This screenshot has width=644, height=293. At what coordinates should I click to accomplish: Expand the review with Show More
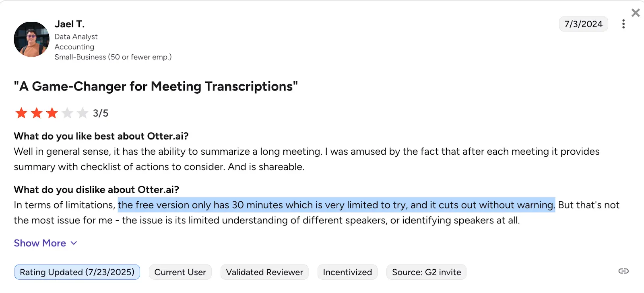[40, 243]
